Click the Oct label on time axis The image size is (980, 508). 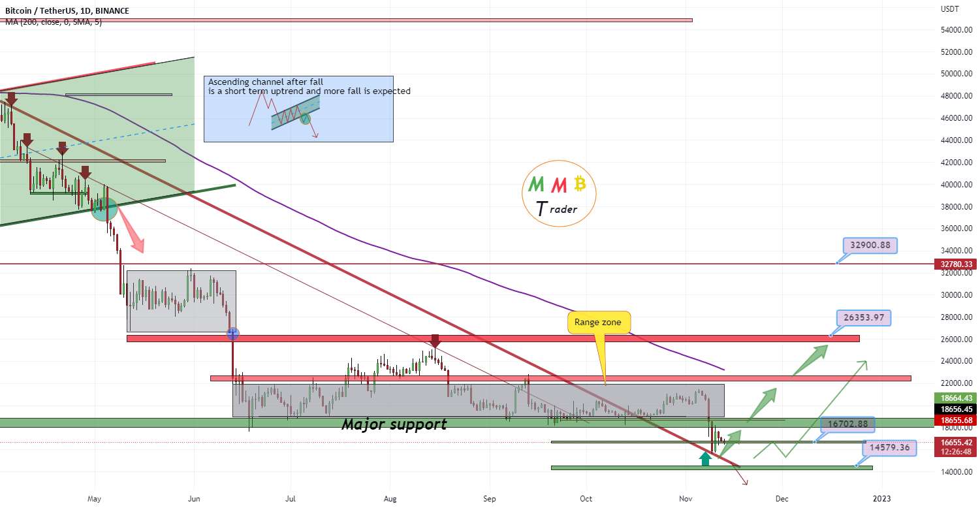click(586, 499)
